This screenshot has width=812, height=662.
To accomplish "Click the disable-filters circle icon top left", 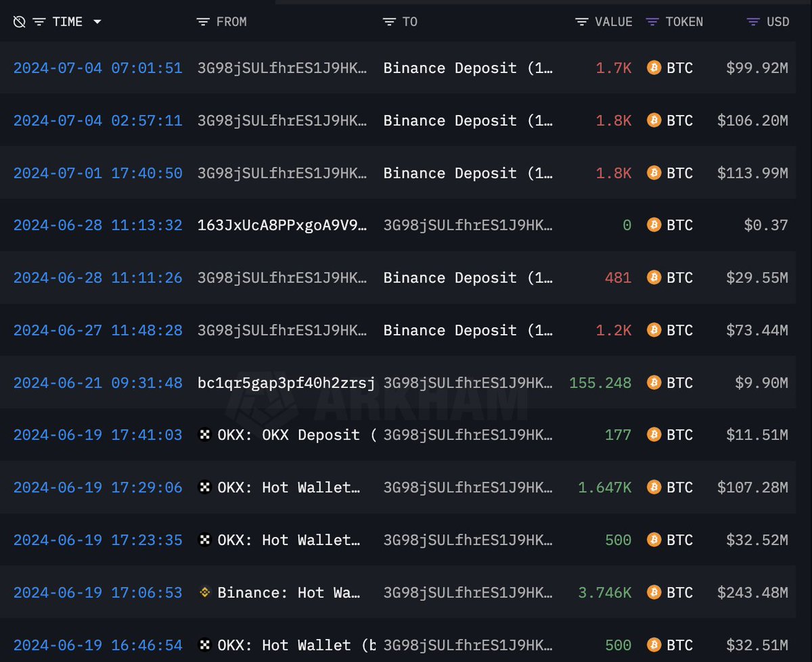I will 18,21.
